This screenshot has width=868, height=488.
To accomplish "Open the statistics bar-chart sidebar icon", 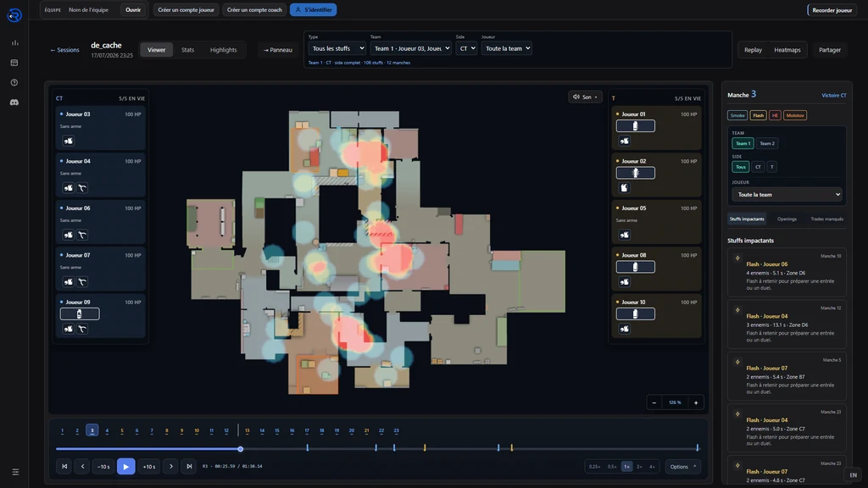I will click(14, 42).
